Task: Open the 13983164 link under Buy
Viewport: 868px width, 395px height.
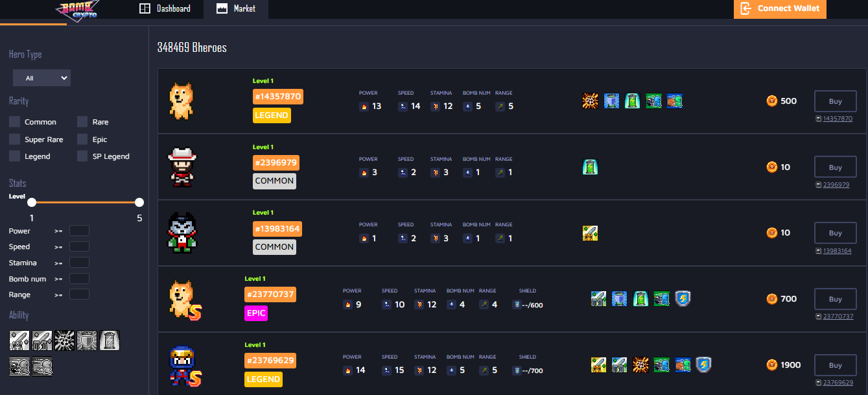Action: click(x=838, y=251)
